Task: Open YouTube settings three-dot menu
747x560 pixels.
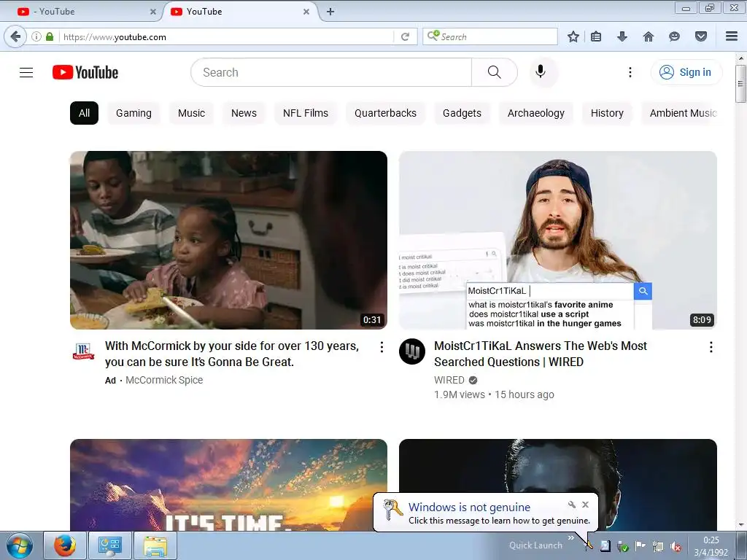Action: pos(630,72)
